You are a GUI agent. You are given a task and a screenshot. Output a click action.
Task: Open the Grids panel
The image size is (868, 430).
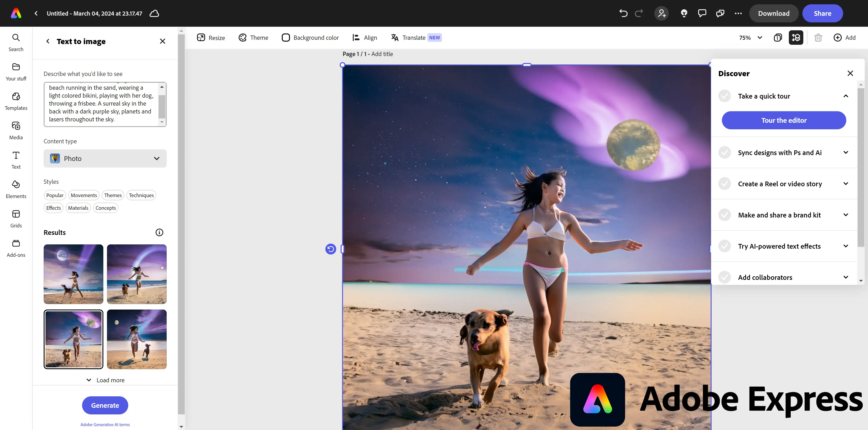pos(16,219)
